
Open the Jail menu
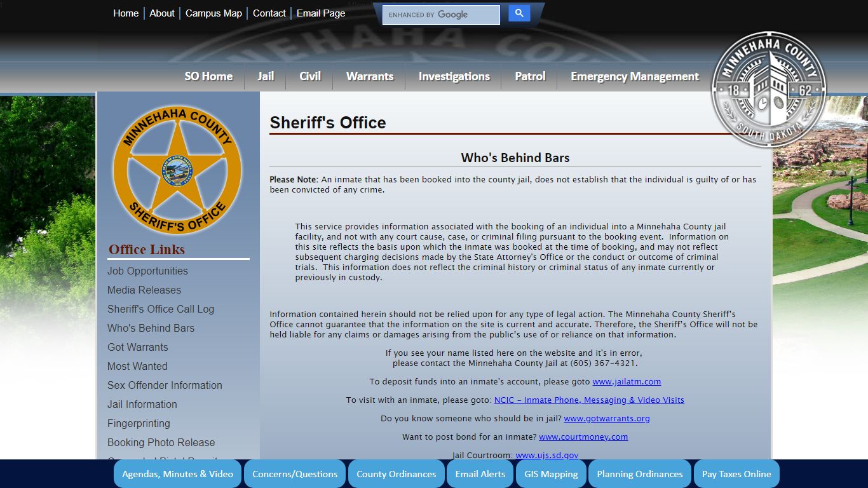pos(266,76)
